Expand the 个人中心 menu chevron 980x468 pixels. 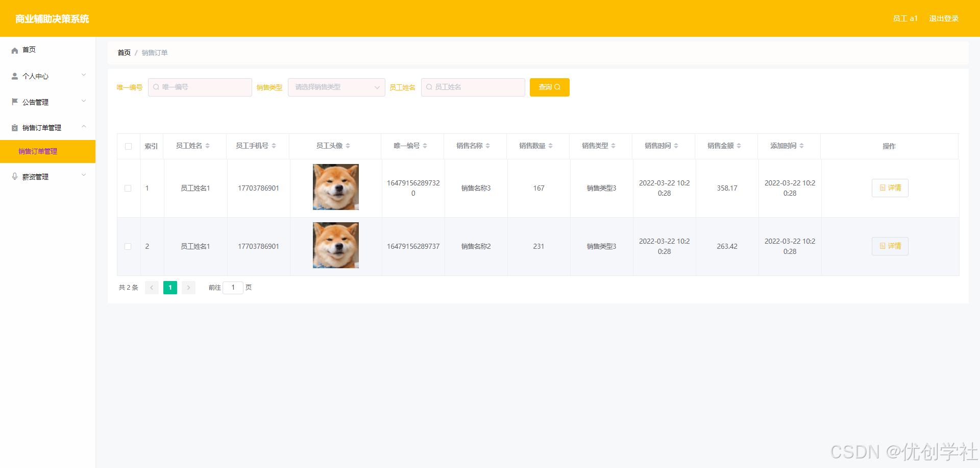(x=84, y=75)
